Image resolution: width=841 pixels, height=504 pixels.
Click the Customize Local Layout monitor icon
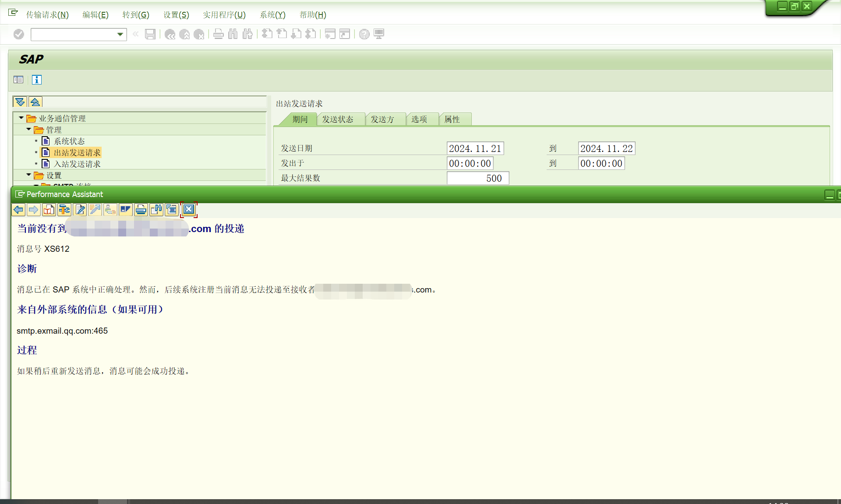(379, 34)
